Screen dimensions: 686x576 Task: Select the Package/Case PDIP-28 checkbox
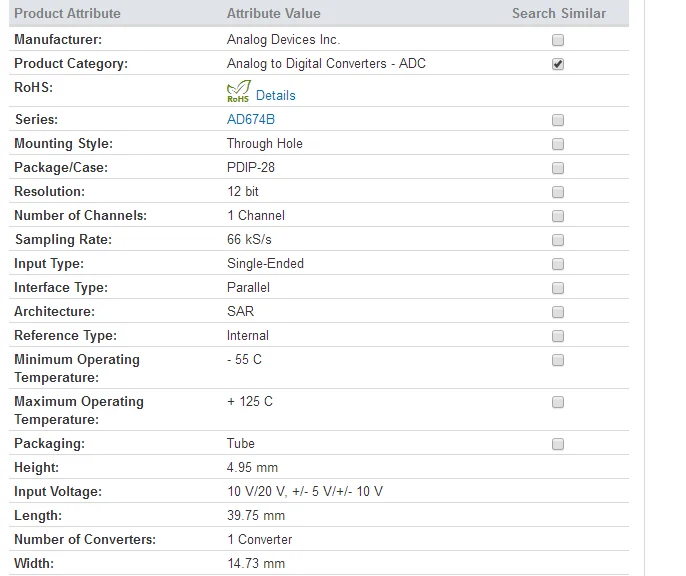pyautogui.click(x=558, y=168)
